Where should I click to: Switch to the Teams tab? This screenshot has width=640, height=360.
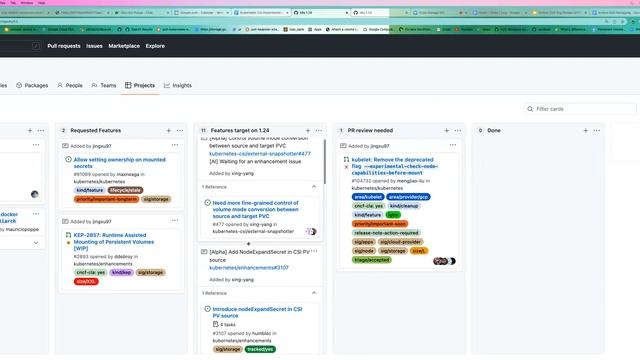click(x=104, y=85)
